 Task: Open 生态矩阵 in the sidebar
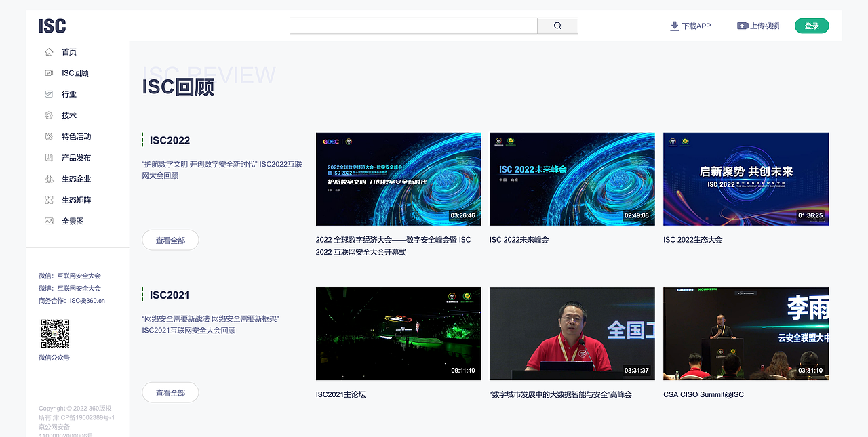tap(76, 200)
